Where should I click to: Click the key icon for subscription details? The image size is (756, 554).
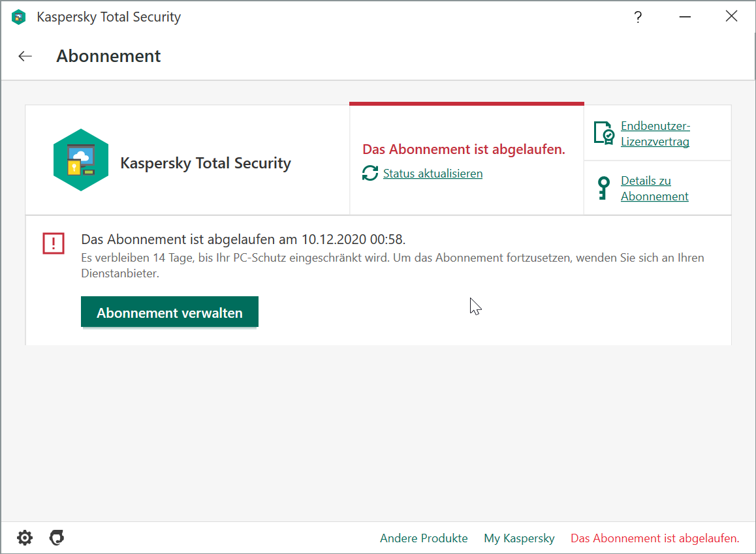point(603,188)
